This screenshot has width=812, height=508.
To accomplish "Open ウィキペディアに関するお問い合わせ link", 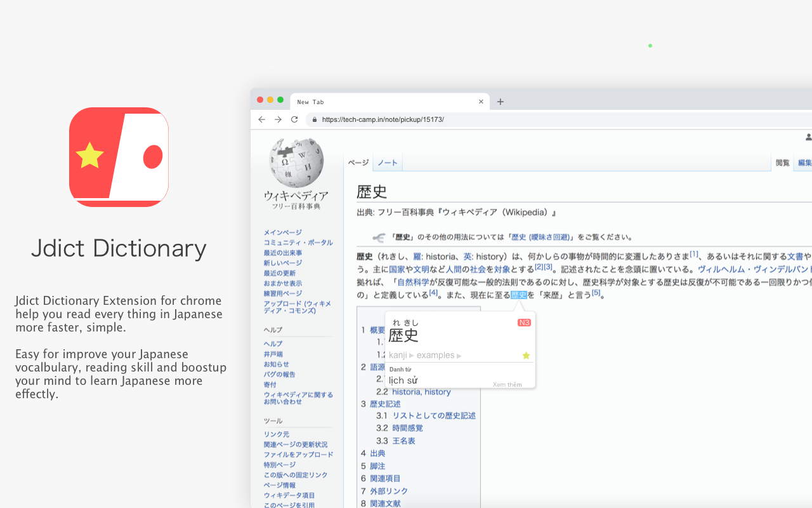I will click(x=298, y=398).
